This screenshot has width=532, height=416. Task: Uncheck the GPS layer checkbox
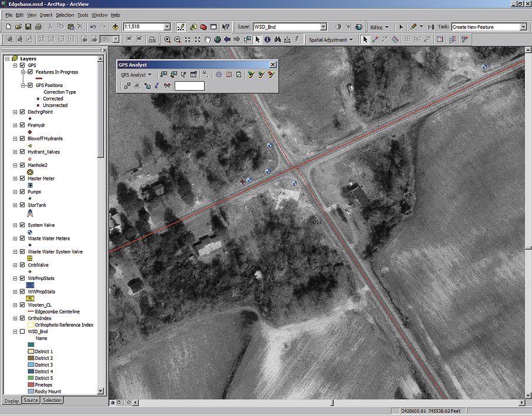coord(22,65)
